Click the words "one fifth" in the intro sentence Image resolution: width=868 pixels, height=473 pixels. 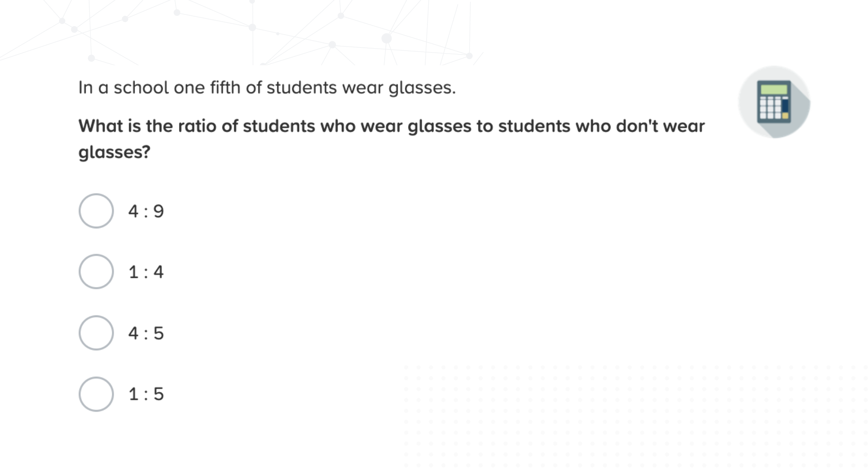(207, 87)
